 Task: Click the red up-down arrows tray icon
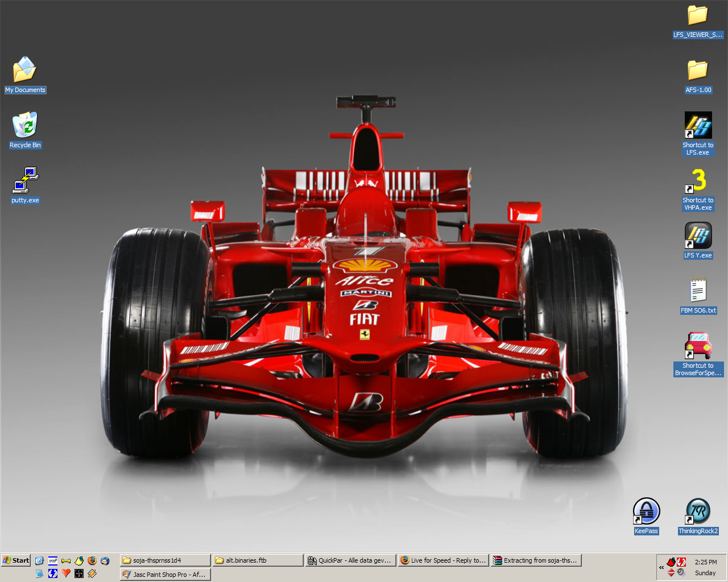pos(671,572)
